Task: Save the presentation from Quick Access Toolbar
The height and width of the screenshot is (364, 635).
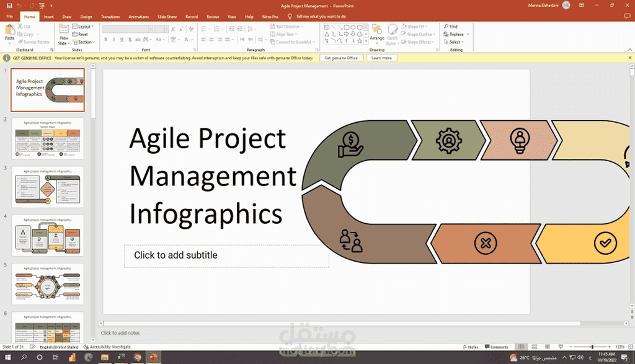Action: tap(9, 6)
